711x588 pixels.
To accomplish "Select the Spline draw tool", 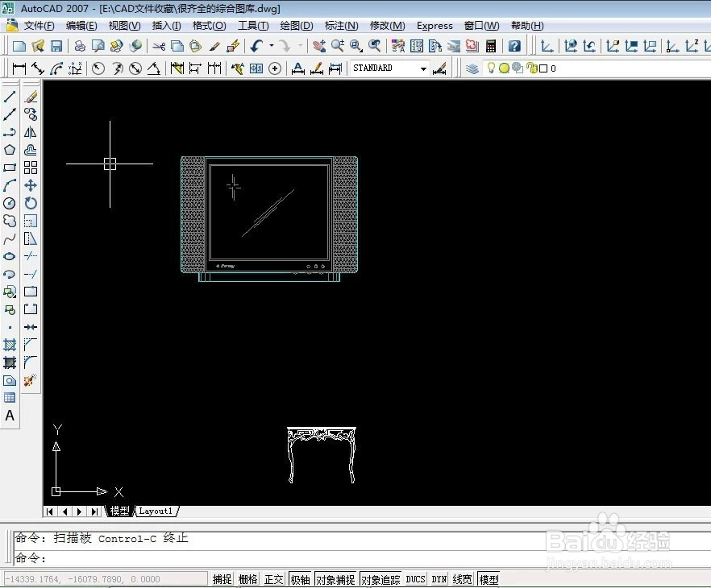I will click(x=10, y=238).
